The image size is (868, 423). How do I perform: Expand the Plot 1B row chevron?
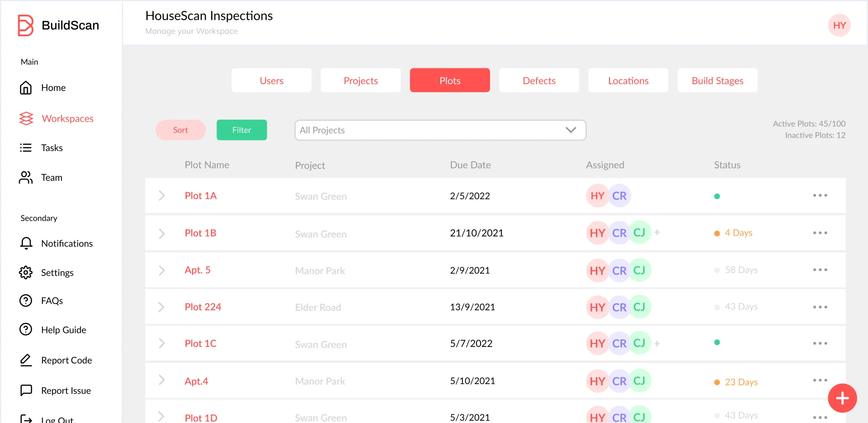click(x=161, y=233)
